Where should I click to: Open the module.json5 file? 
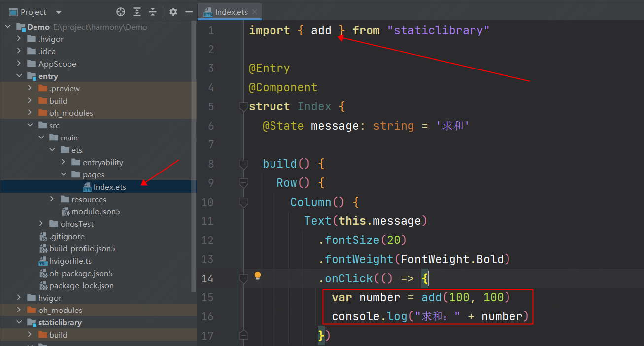[x=96, y=212]
